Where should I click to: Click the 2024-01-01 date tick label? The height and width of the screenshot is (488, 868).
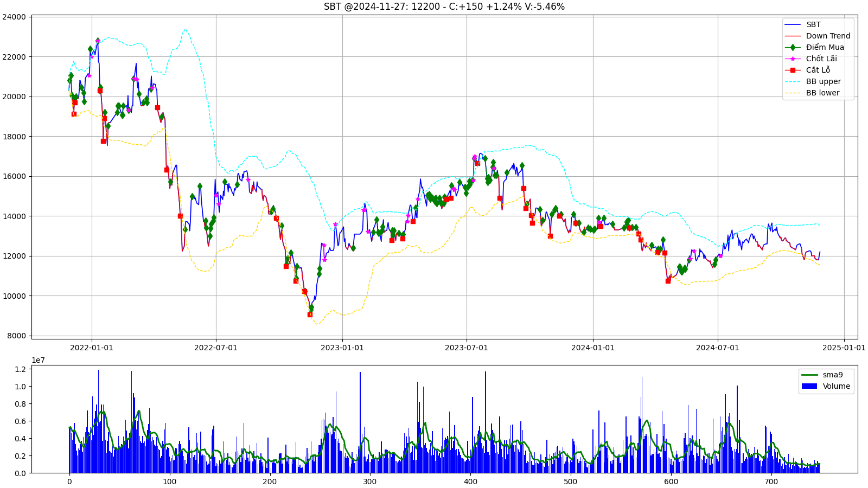coord(593,348)
